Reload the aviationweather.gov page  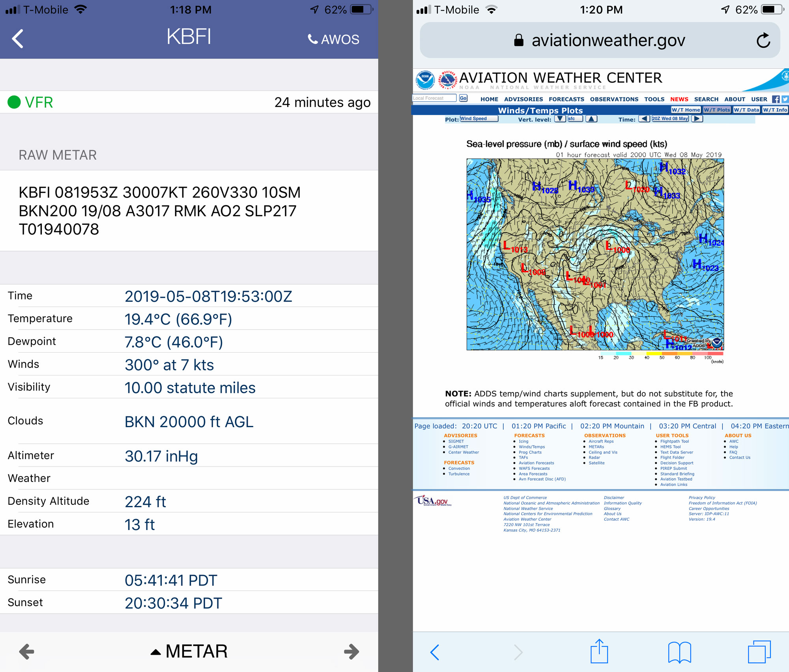[763, 40]
